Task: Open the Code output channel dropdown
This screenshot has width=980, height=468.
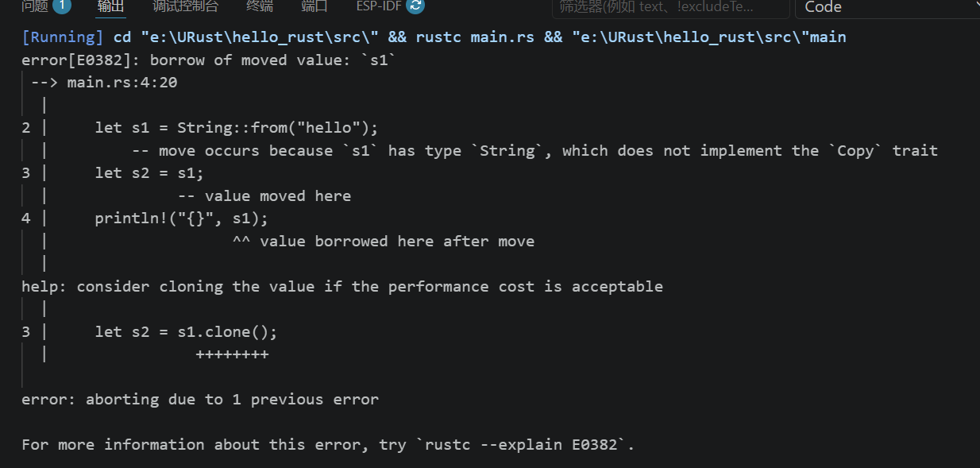Action: click(887, 7)
